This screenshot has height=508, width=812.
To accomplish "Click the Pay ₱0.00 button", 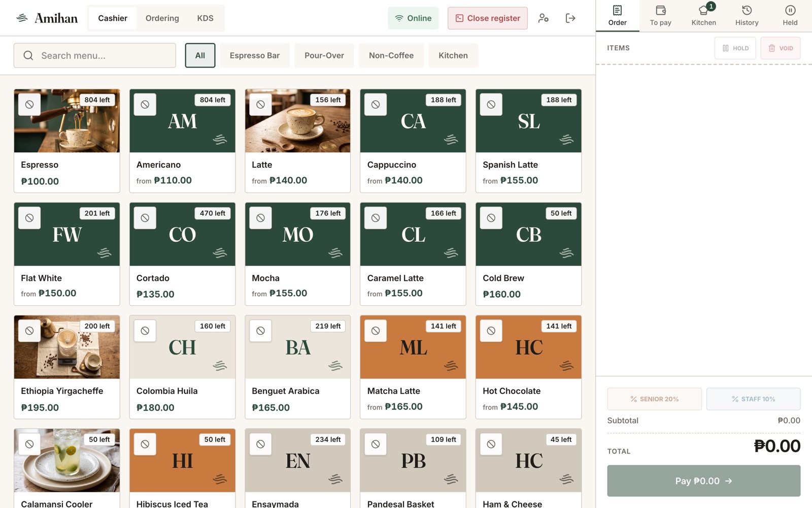I will click(704, 481).
